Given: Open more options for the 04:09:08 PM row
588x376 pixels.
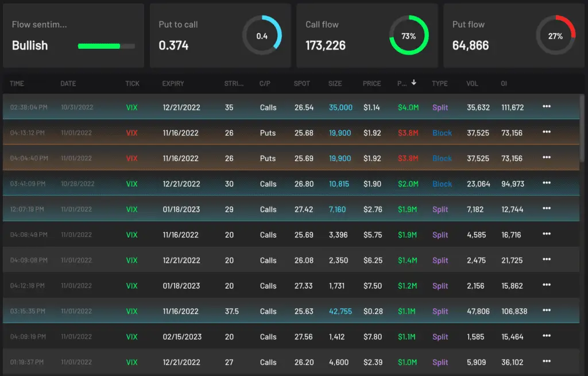Looking at the screenshot, I should point(547,259).
